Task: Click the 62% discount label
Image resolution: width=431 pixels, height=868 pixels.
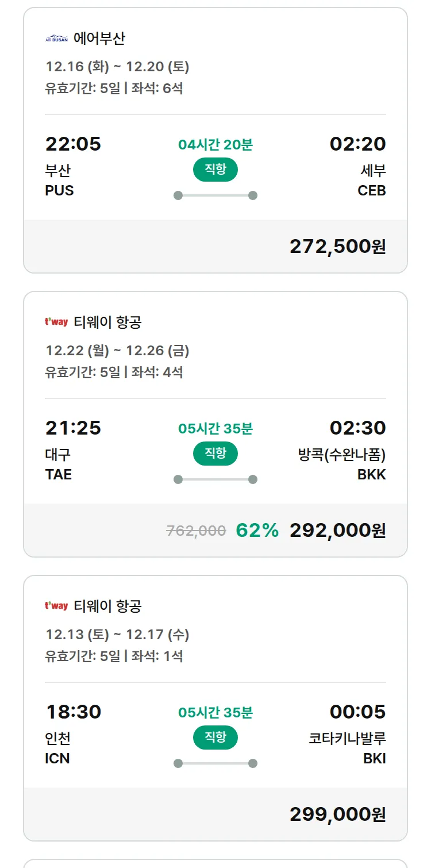Action: coord(257,531)
